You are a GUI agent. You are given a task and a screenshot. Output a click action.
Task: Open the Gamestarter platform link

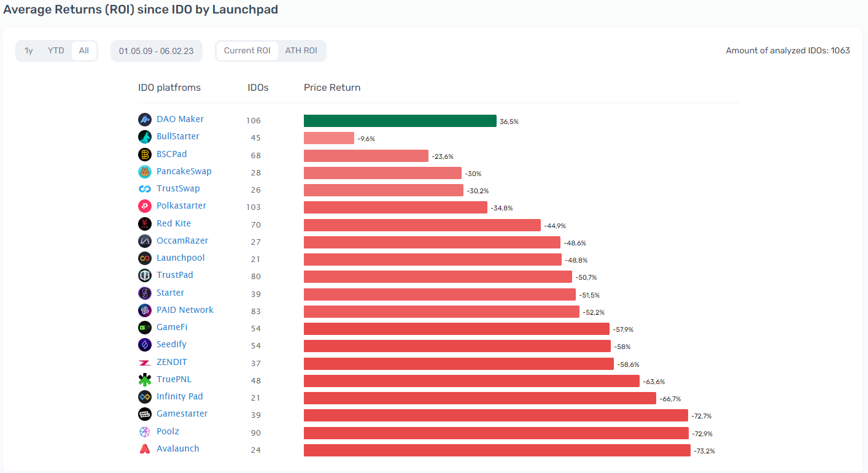(x=182, y=413)
